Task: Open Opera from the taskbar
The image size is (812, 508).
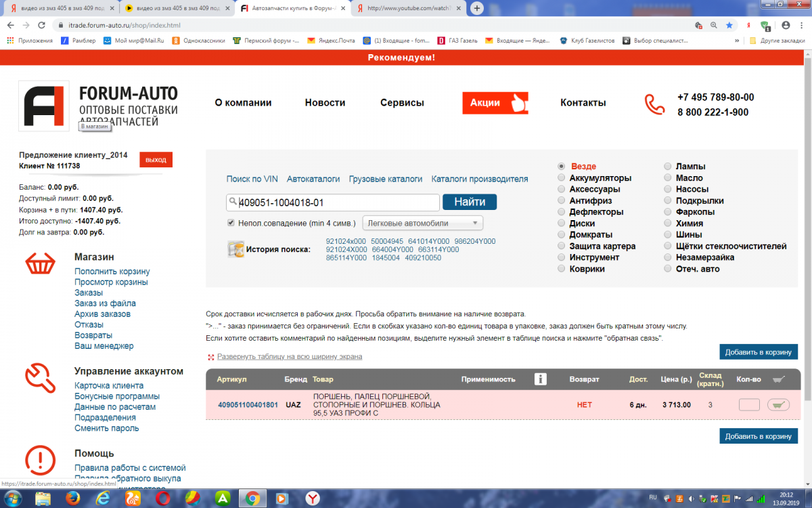Action: click(x=162, y=499)
